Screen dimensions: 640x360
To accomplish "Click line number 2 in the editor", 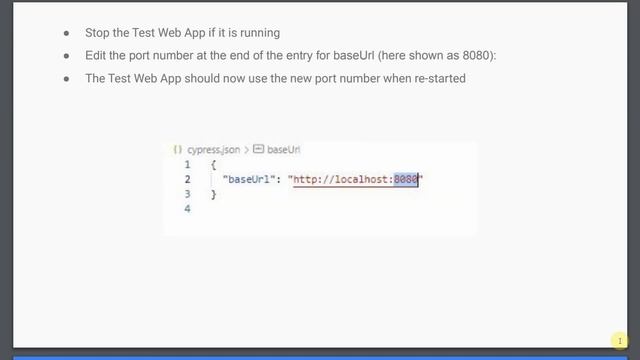I will (x=187, y=179).
